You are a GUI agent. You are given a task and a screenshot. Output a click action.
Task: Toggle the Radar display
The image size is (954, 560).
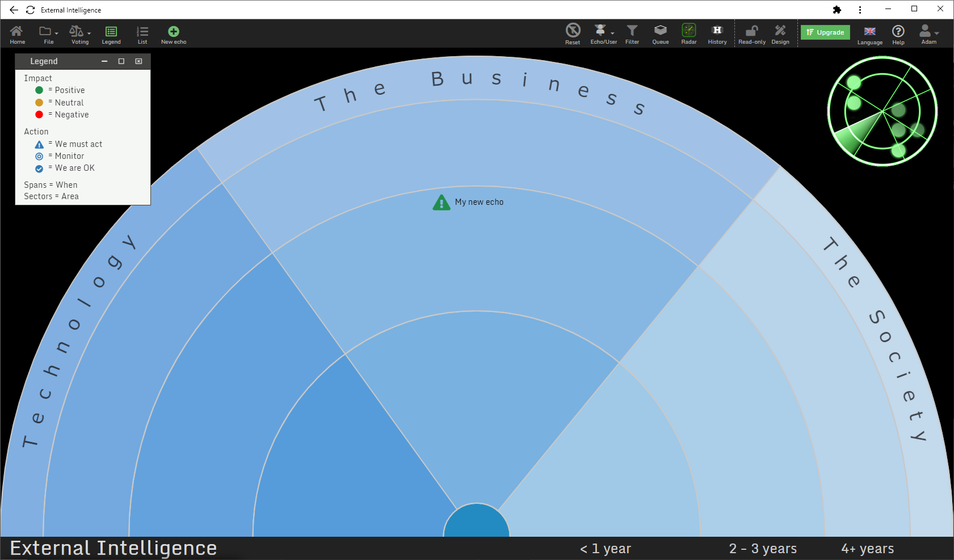(689, 34)
